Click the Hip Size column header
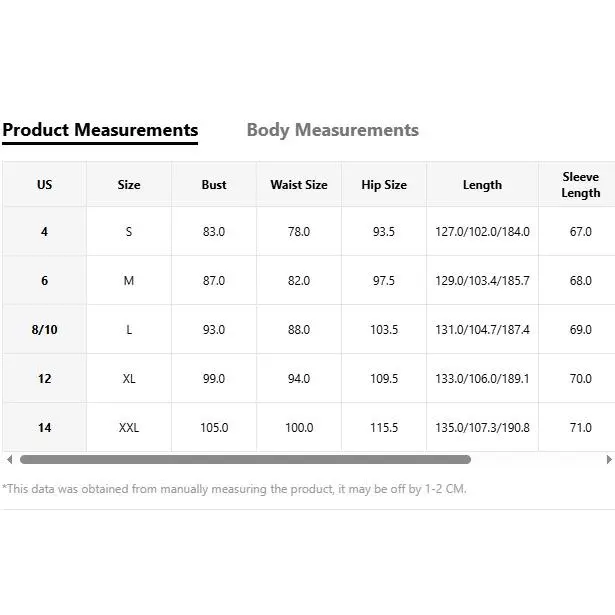The width and height of the screenshot is (615, 615). pyautogui.click(x=384, y=185)
